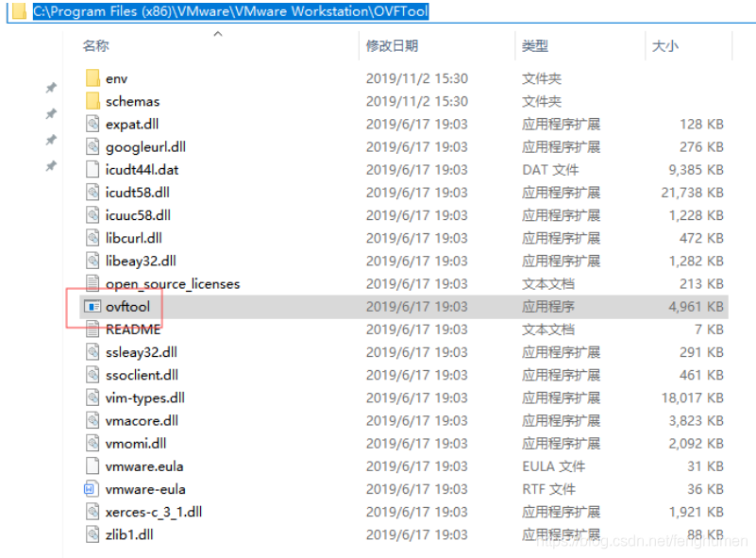Sort files by 类型 column header
756x558 pixels.
click(x=535, y=46)
